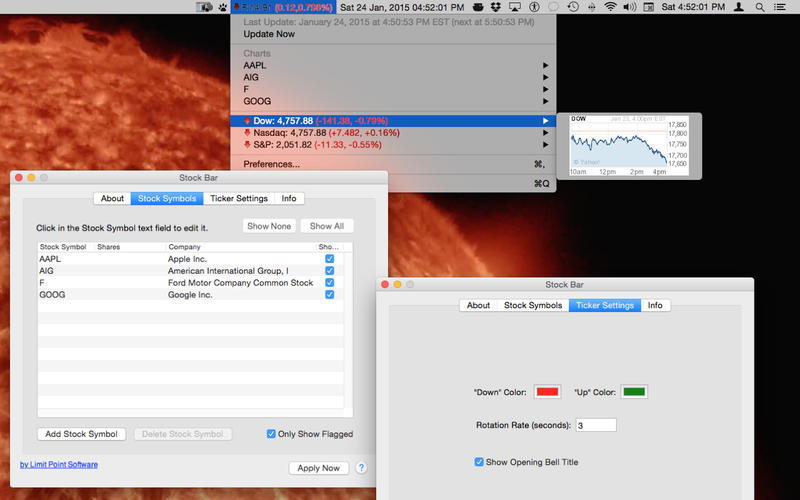
Task: Expand Nasdaq row's submenu arrow
Action: pos(545,133)
